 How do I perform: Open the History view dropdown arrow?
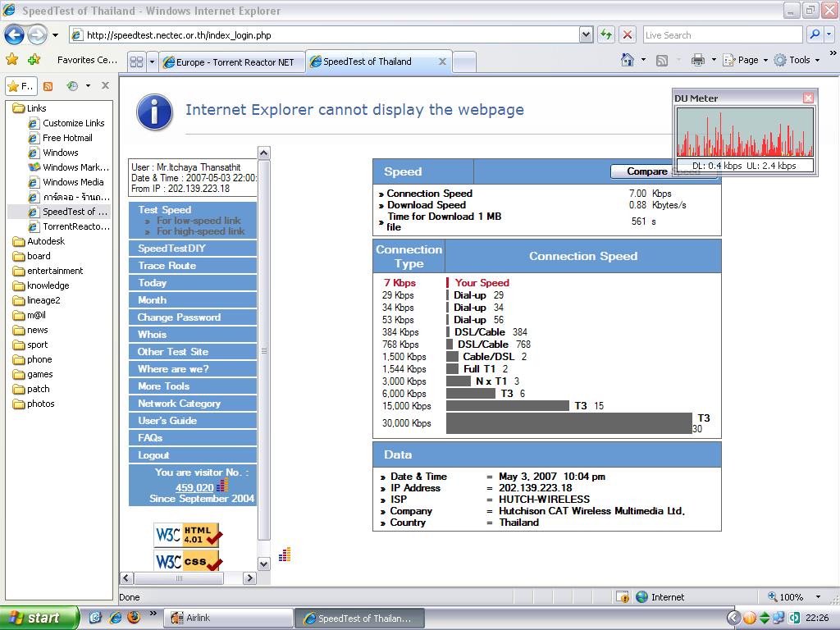point(88,85)
